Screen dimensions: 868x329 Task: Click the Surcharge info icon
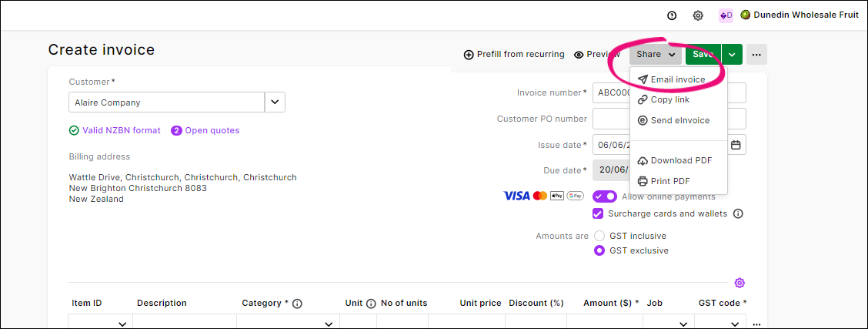point(738,213)
